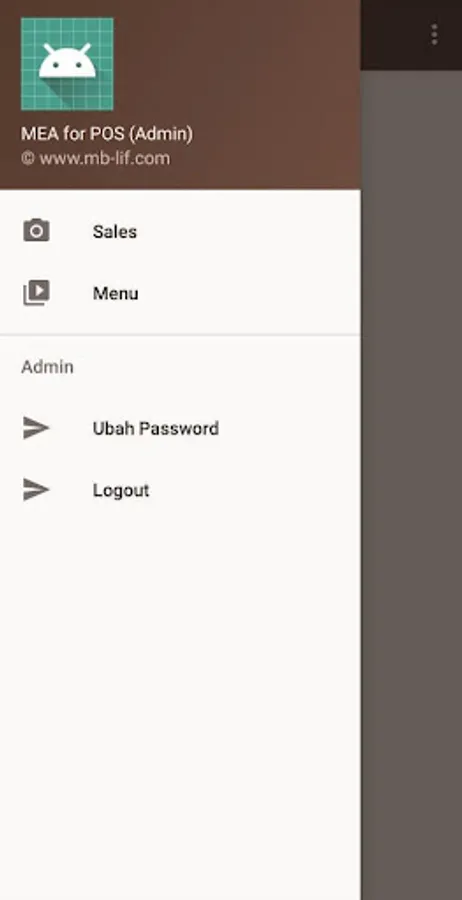Image resolution: width=462 pixels, height=900 pixels.
Task: Click the paper-plane icon beside Logout
Action: [x=36, y=490]
